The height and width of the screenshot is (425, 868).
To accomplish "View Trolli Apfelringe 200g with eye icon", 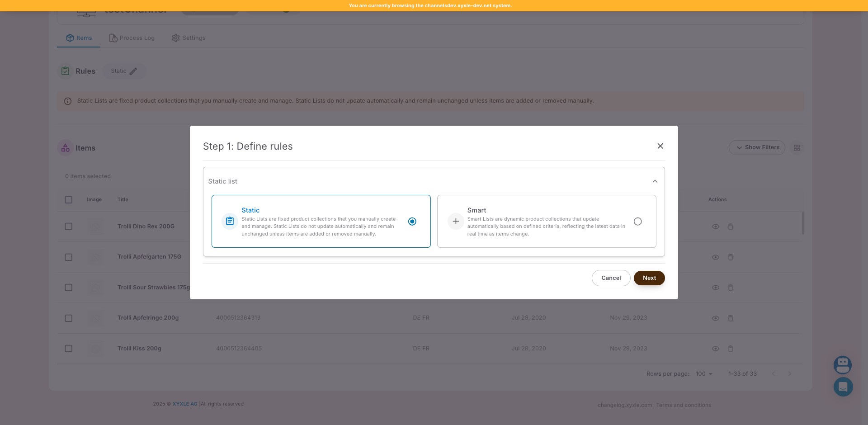I will pos(715,318).
